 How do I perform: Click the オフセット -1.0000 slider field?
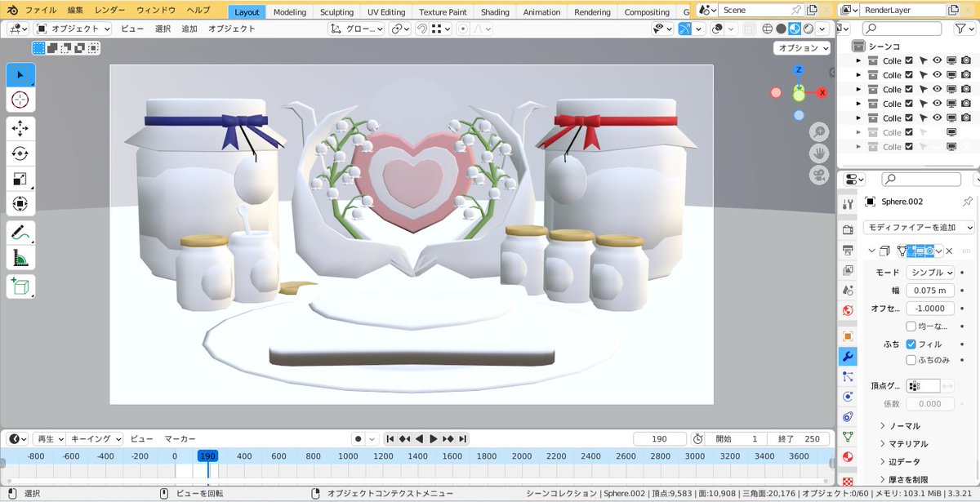pyautogui.click(x=930, y=309)
